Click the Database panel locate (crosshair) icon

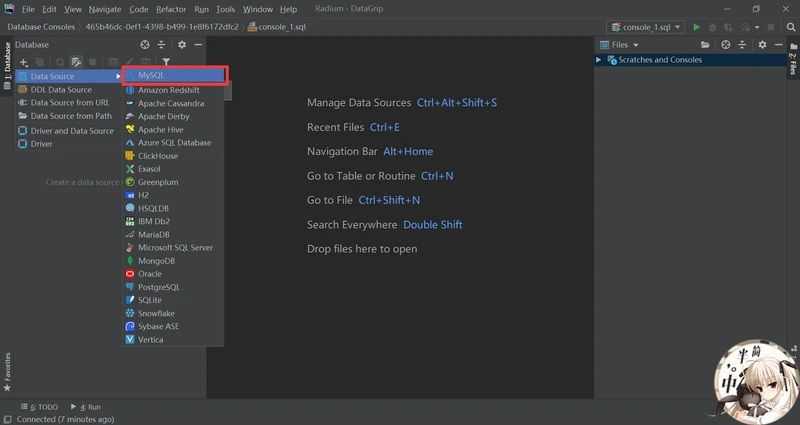point(145,45)
